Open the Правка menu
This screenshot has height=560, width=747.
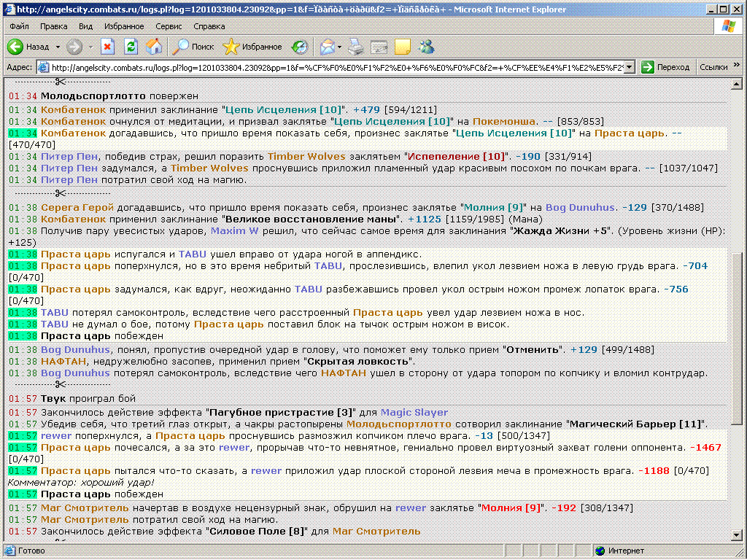coord(53,26)
